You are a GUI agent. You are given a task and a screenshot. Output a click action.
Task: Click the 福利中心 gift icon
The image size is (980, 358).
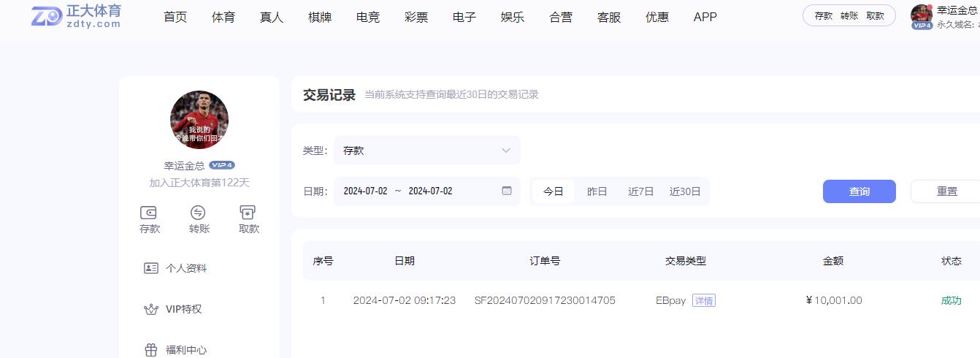coord(151,350)
